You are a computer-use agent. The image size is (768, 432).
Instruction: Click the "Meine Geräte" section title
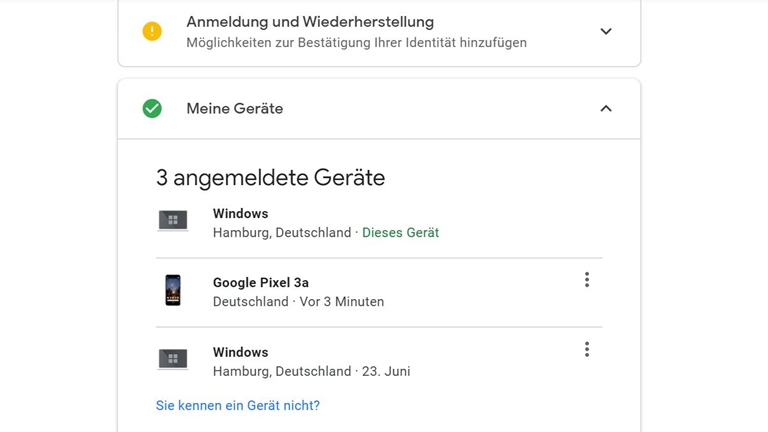[235, 109]
